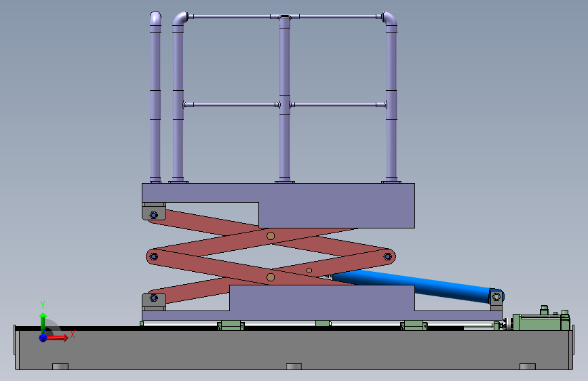This screenshot has width=588, height=381.
Task: Pick the gray bracket on lower carriage left
Action: coord(154,302)
